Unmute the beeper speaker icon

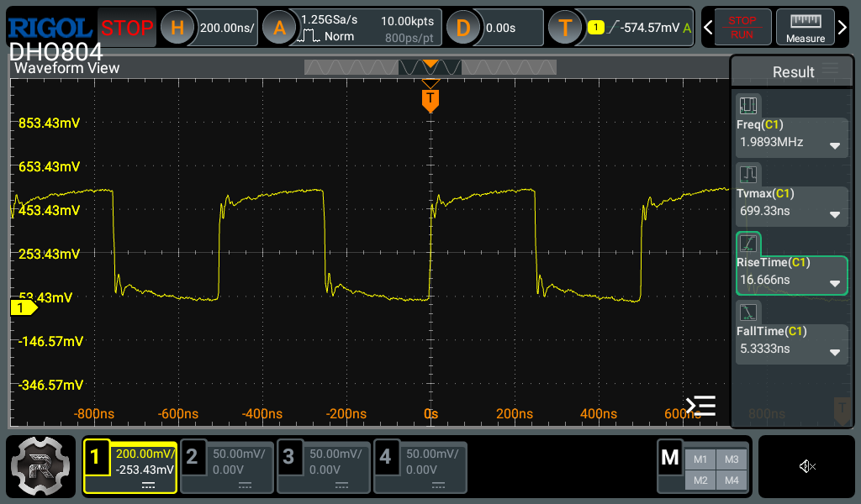pos(807,466)
